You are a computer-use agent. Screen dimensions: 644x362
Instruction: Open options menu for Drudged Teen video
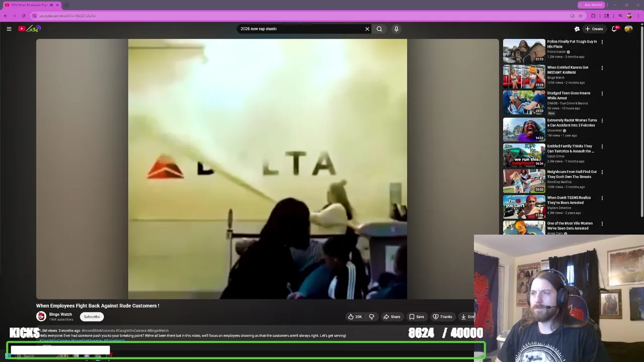(x=602, y=94)
